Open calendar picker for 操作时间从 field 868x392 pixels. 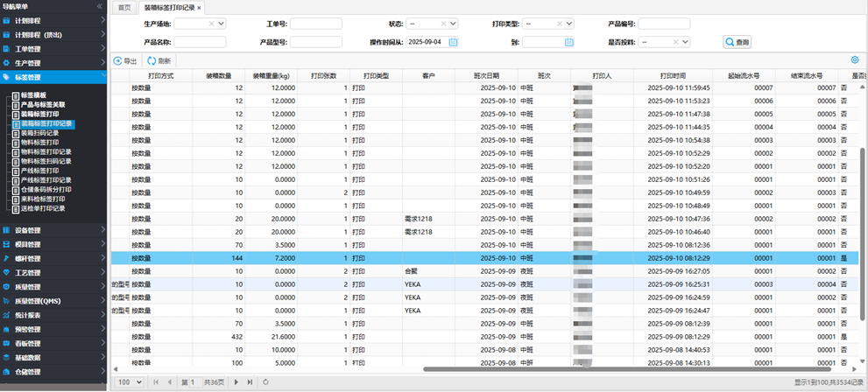click(453, 41)
